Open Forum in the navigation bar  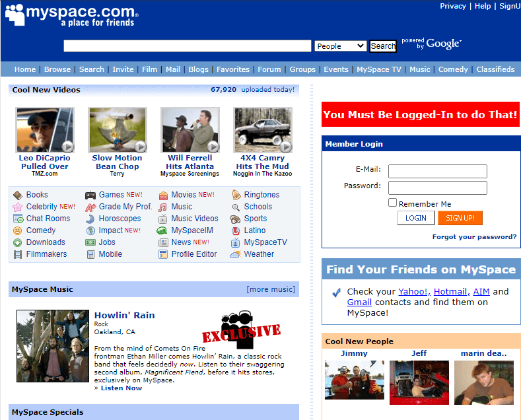tap(269, 69)
